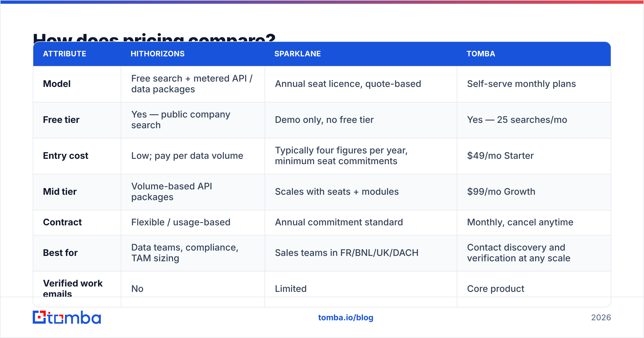This screenshot has height=338, width=644.
Task: Click the Contract row label
Action: pos(62,222)
